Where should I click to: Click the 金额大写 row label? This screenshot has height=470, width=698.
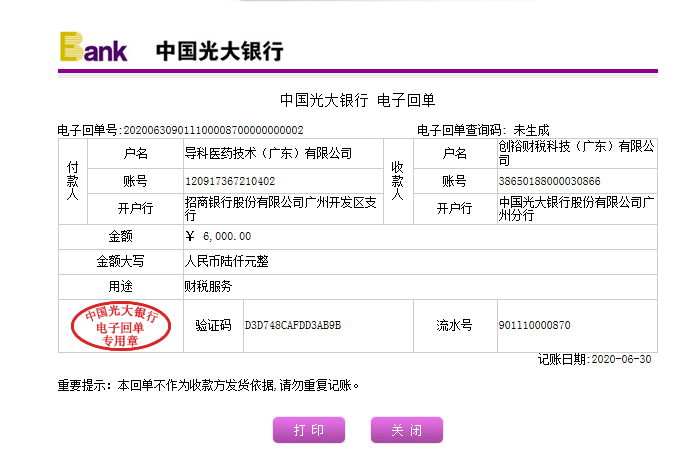pos(121,261)
